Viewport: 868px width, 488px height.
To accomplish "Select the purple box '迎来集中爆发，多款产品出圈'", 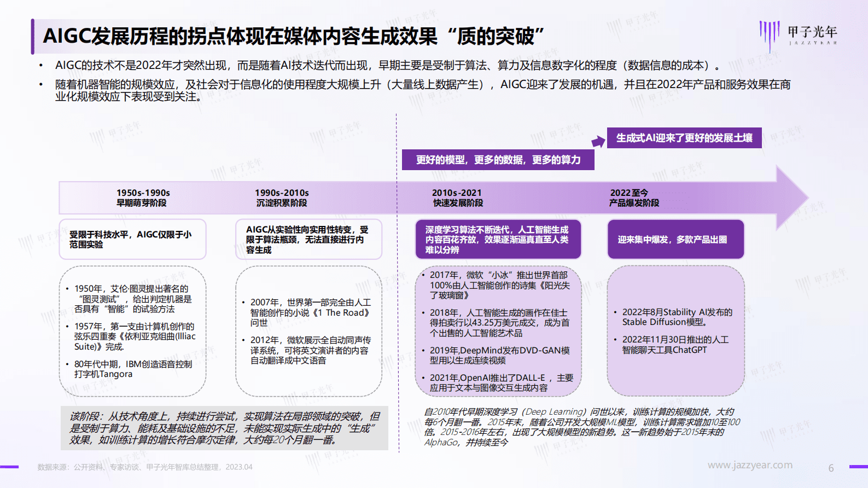I will (x=675, y=239).
